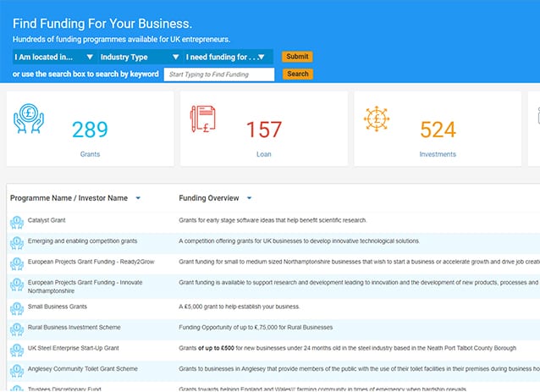Click the Loan document icon
The width and height of the screenshot is (540, 392).
202,119
